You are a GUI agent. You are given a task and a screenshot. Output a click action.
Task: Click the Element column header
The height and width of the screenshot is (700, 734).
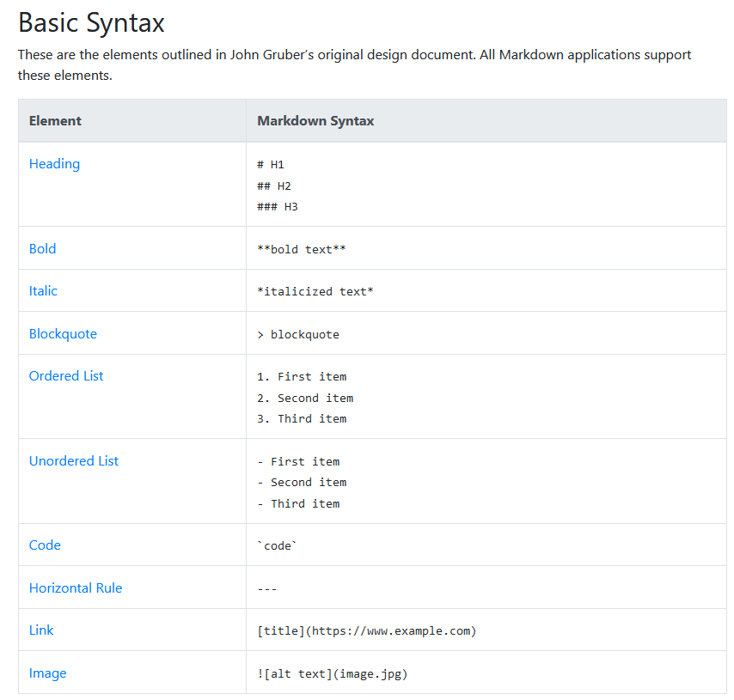pyautogui.click(x=55, y=121)
